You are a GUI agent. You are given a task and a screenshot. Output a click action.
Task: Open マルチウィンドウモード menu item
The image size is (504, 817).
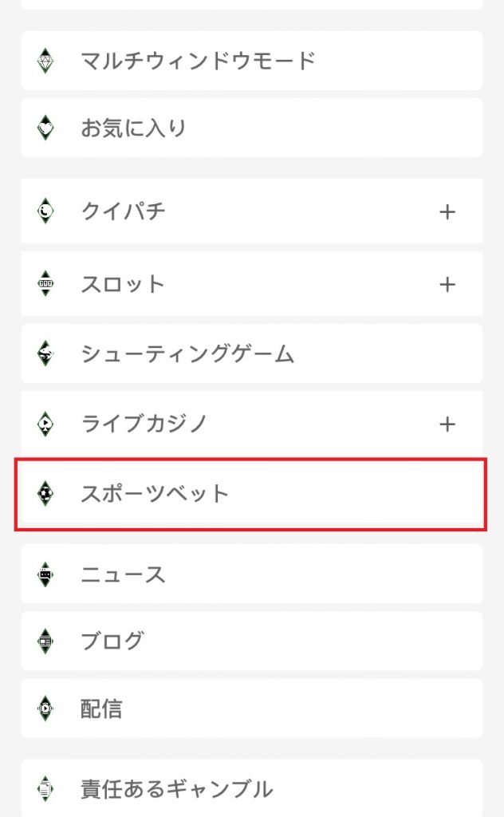click(199, 61)
